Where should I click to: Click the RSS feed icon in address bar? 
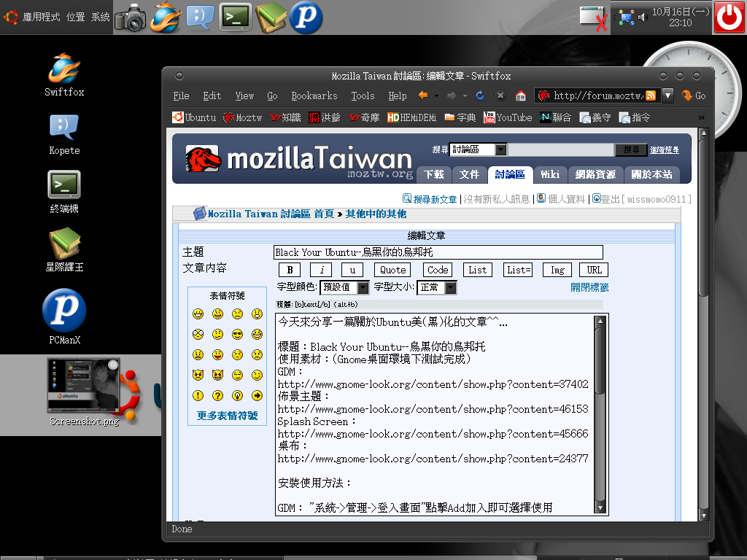point(650,96)
